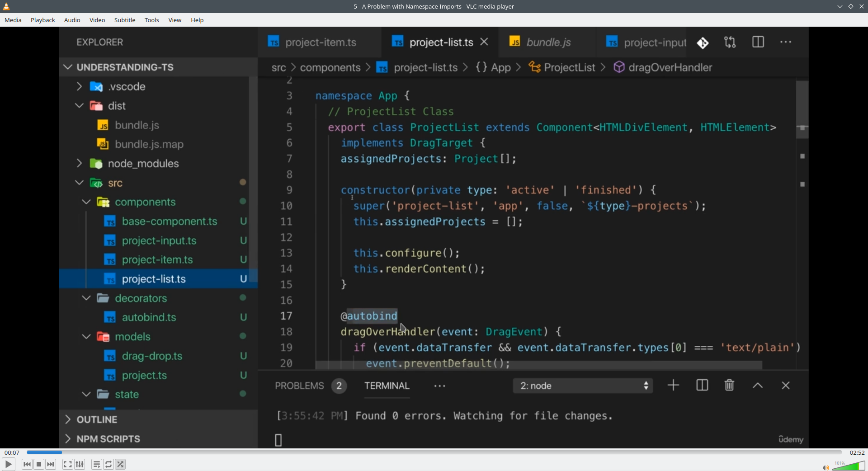
Task: Open the VLC Playback menu
Action: tap(43, 20)
